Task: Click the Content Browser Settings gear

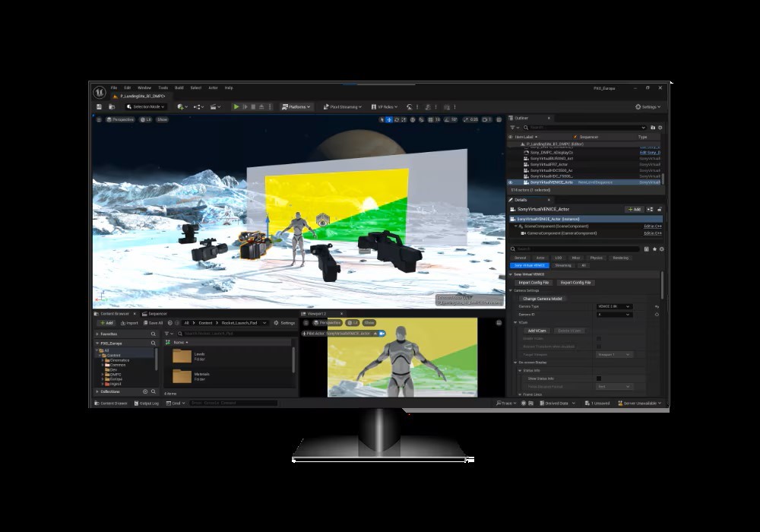Action: (285, 323)
